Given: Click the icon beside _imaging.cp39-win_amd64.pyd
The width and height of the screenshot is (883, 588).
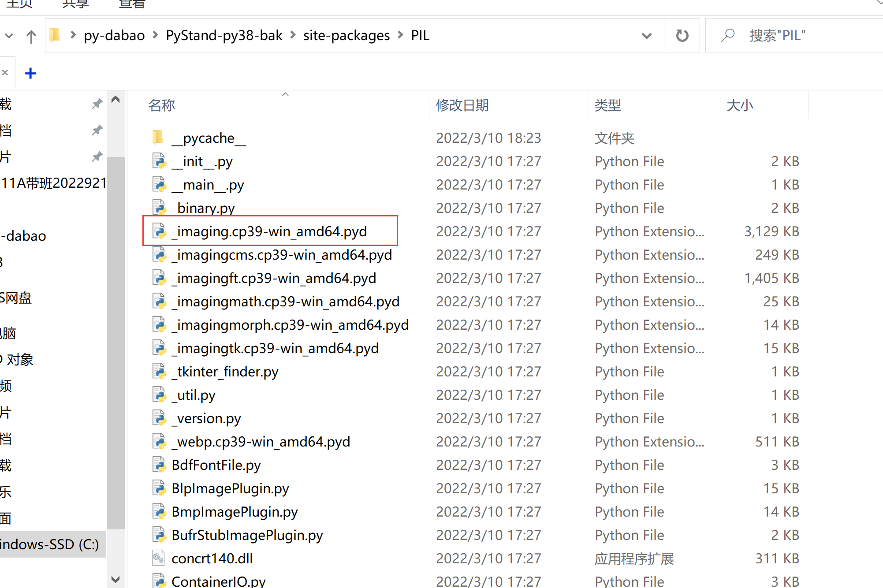Looking at the screenshot, I should pos(159,231).
